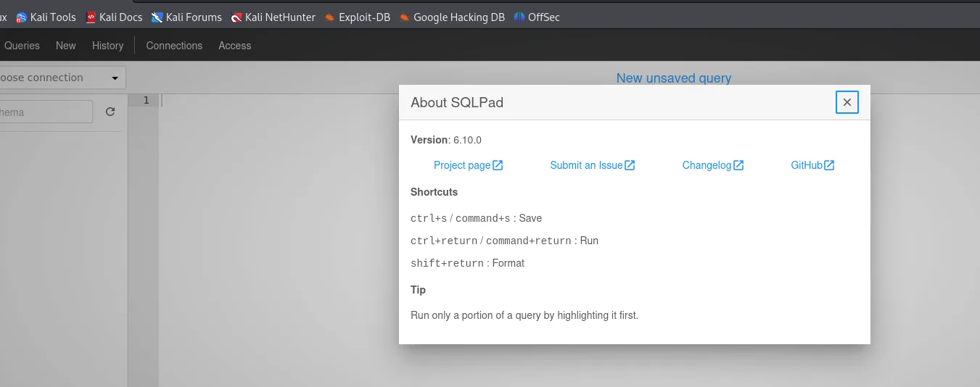The height and width of the screenshot is (387, 980).
Task: Open the Kali Docs bookmark
Action: (114, 17)
